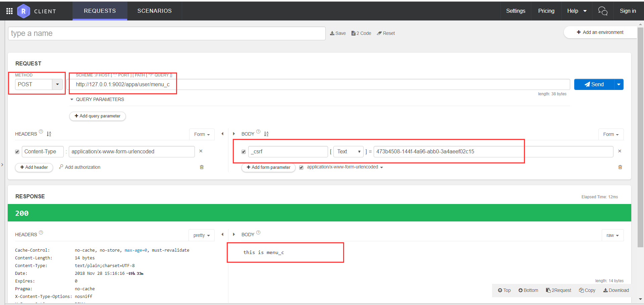
Task: Click the Add query parameter button
Action: [x=97, y=116]
